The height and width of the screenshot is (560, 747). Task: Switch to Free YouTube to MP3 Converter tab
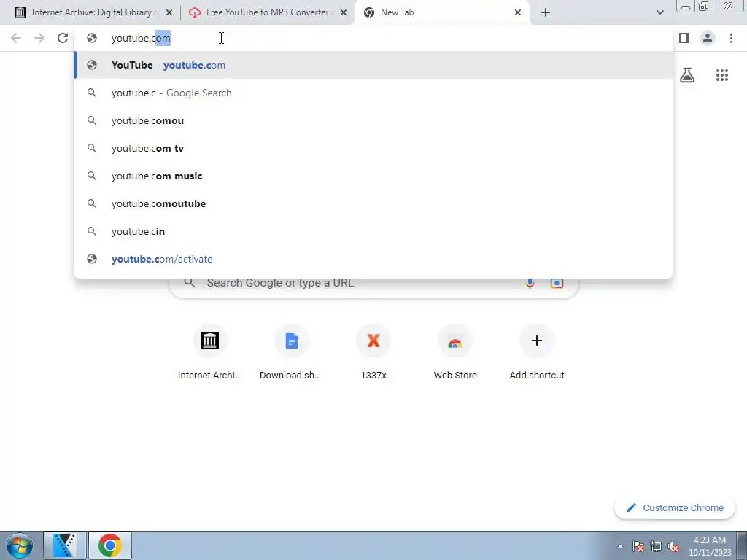[x=267, y=12]
